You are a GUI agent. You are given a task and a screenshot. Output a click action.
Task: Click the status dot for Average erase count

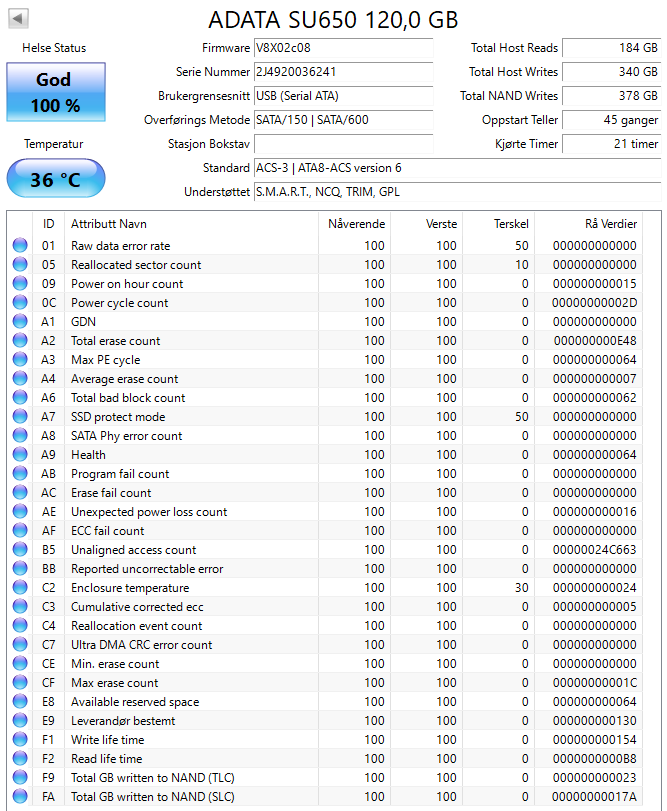click(20, 378)
